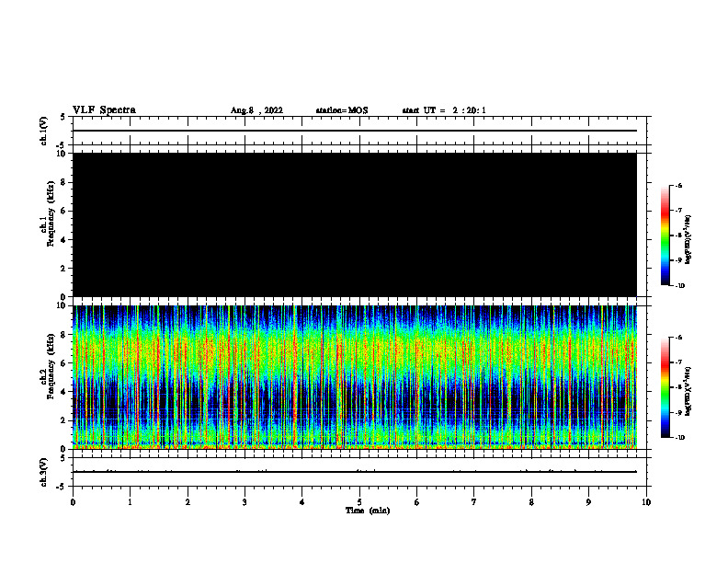
Task: Click the 4 kHz tick on ch.1 frequency axis
Action: click(64, 240)
